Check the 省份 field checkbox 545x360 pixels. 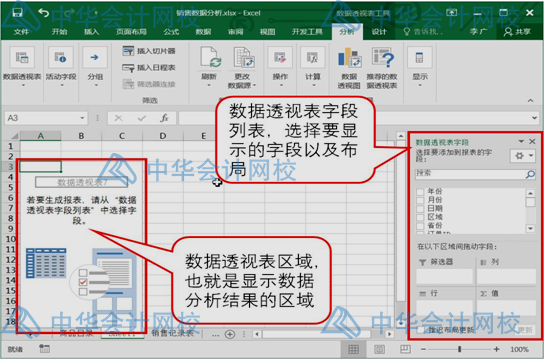coord(420,226)
